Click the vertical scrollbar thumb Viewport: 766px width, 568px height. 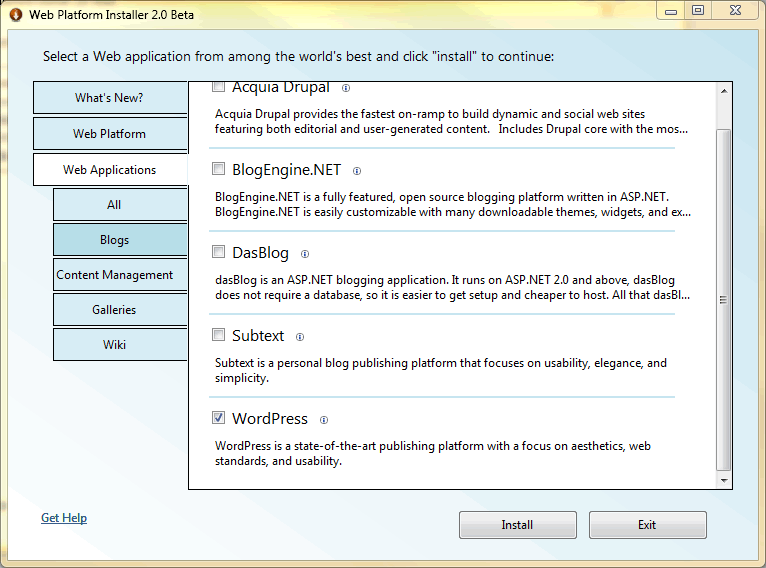coord(723,300)
